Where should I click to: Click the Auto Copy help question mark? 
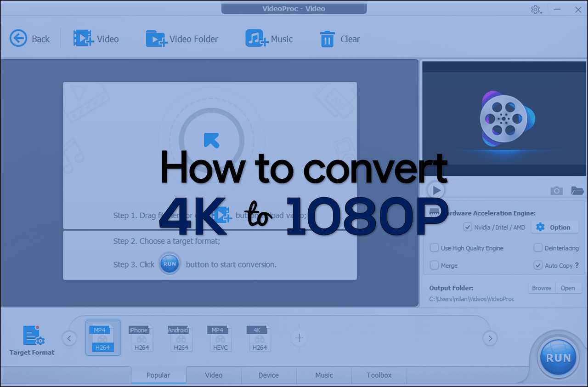click(x=577, y=265)
